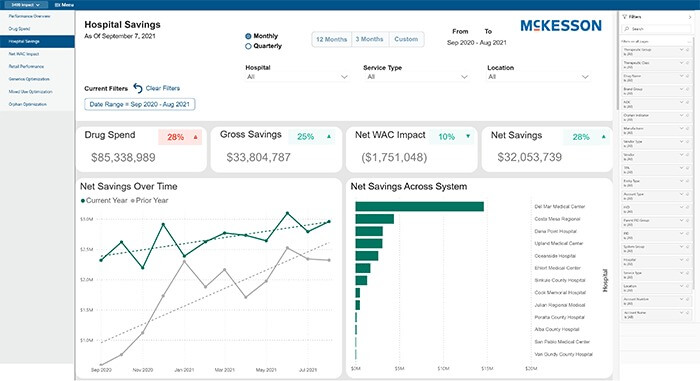Click the McKesson logo
The height and width of the screenshot is (381, 700).
561,25
